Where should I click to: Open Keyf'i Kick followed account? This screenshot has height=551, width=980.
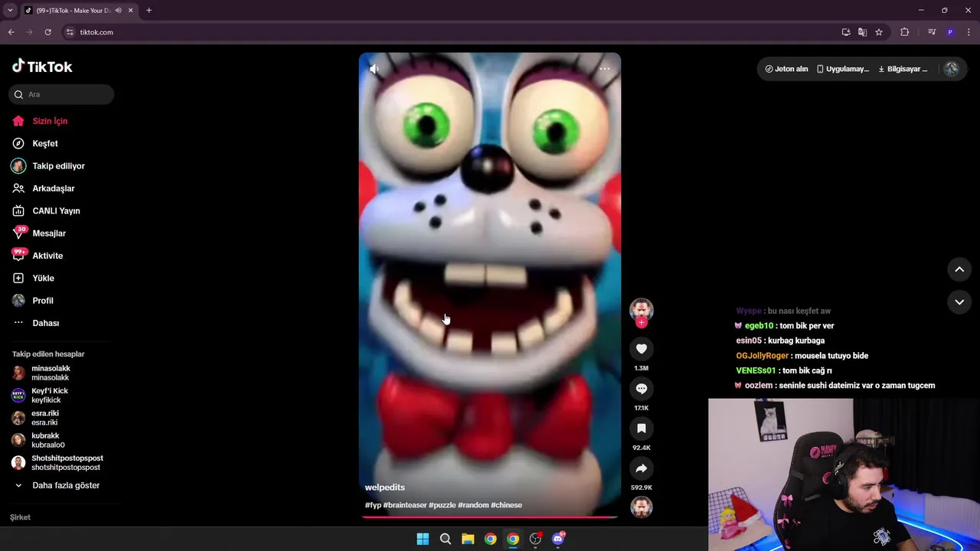click(50, 396)
